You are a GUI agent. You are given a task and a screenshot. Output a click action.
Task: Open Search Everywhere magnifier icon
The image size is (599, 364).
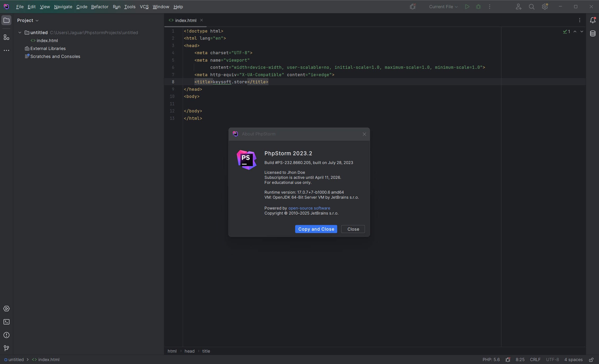click(532, 7)
